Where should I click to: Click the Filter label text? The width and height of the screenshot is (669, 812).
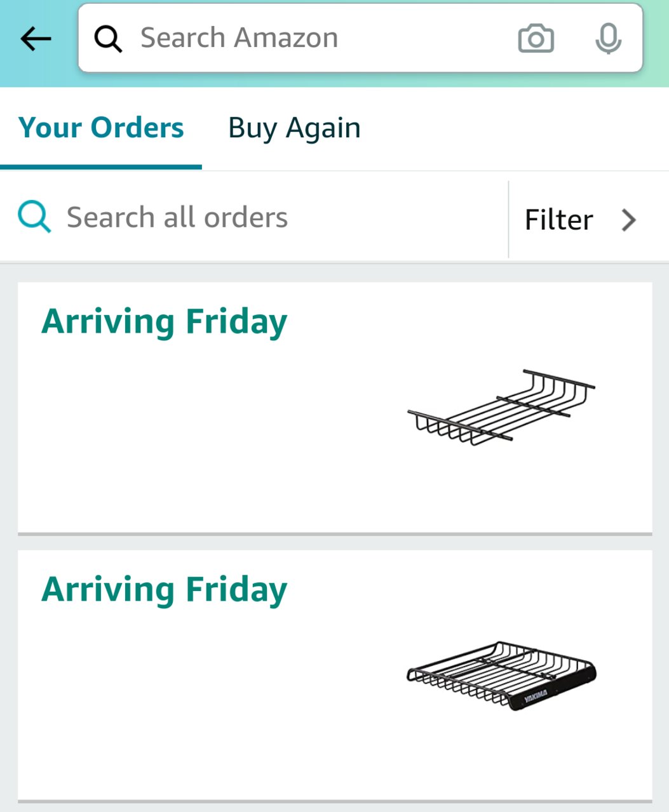click(x=558, y=220)
